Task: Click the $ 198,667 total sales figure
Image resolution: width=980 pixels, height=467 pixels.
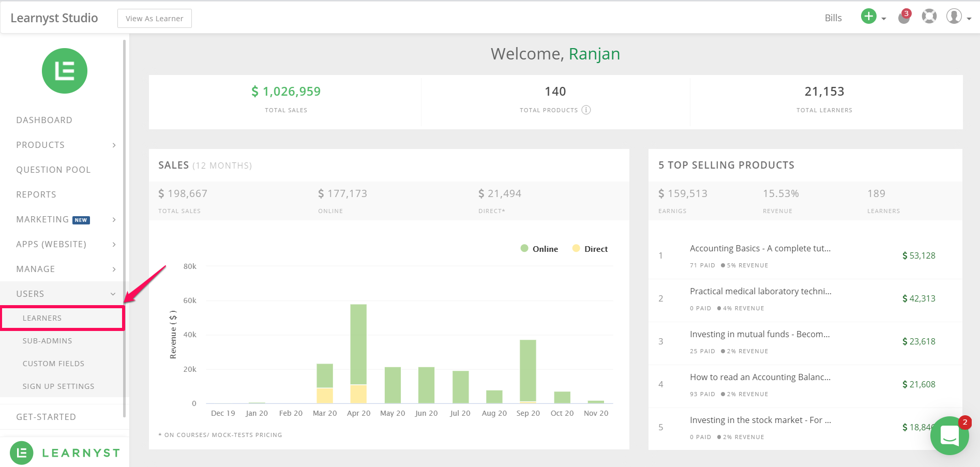Action: pos(183,193)
